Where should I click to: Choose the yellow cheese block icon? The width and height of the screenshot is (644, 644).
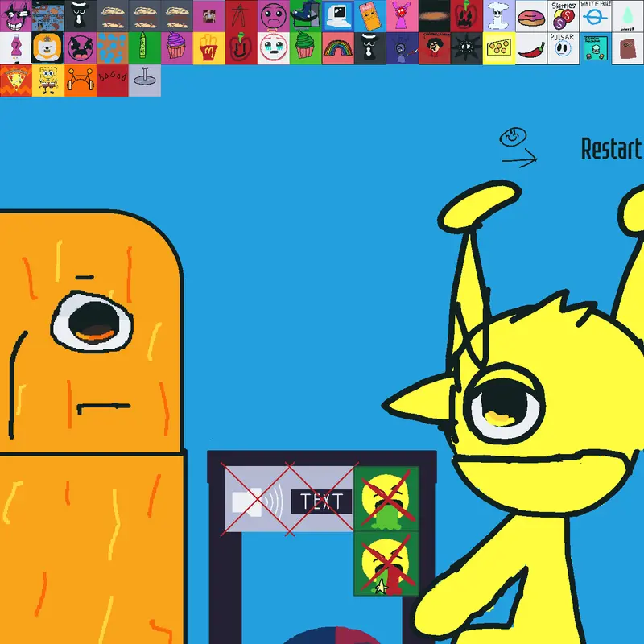pos(499,48)
